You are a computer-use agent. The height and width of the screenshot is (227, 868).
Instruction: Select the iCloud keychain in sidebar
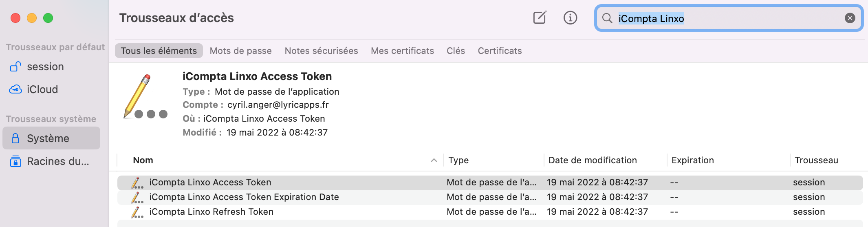click(51, 89)
